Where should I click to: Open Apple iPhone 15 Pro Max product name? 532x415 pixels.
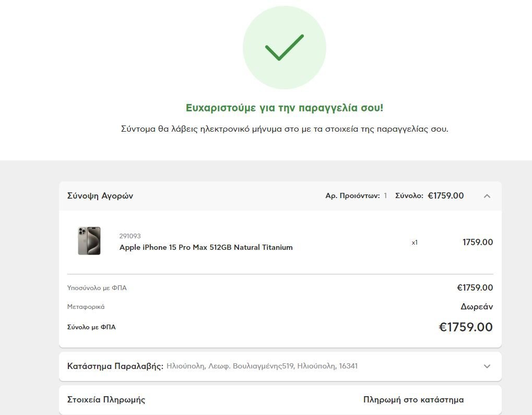tap(206, 247)
